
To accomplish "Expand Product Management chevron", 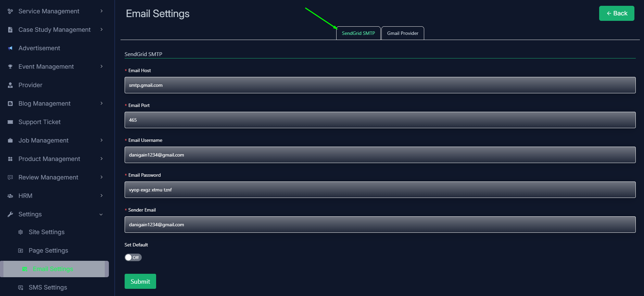I will (x=101, y=159).
